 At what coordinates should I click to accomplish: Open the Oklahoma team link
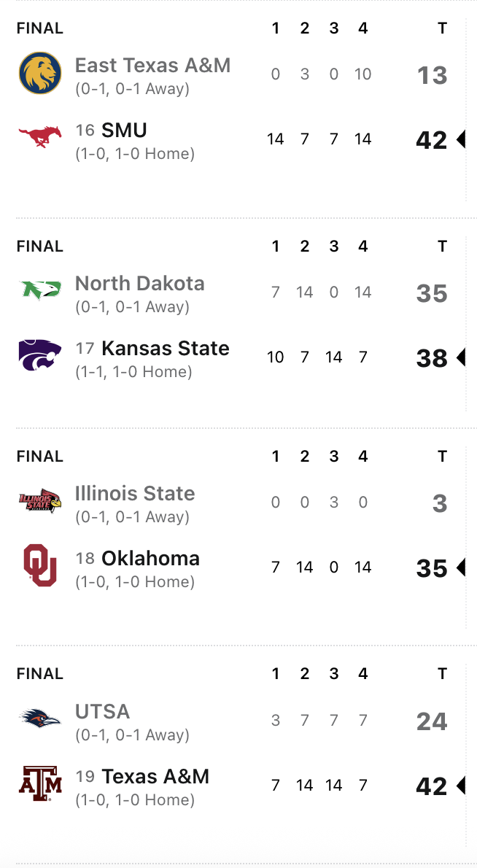[150, 559]
